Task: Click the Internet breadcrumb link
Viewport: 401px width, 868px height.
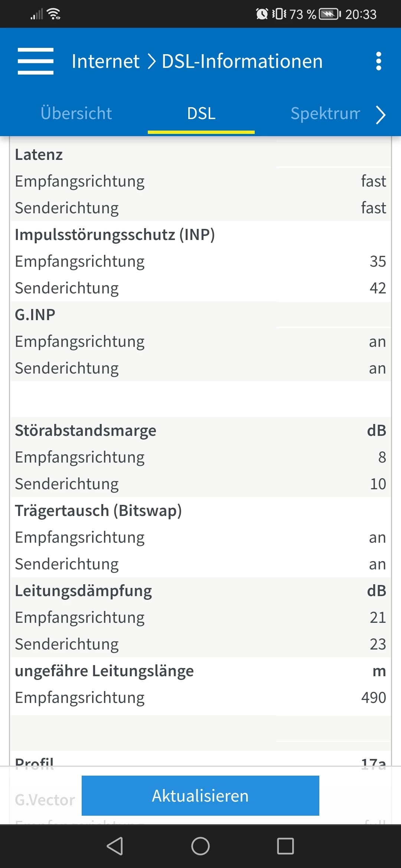Action: [x=105, y=61]
